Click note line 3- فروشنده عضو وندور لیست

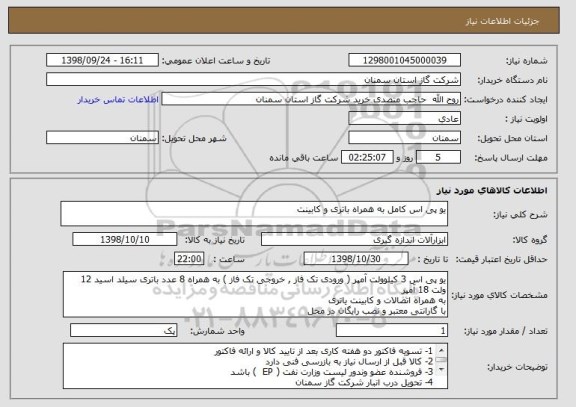point(332,372)
